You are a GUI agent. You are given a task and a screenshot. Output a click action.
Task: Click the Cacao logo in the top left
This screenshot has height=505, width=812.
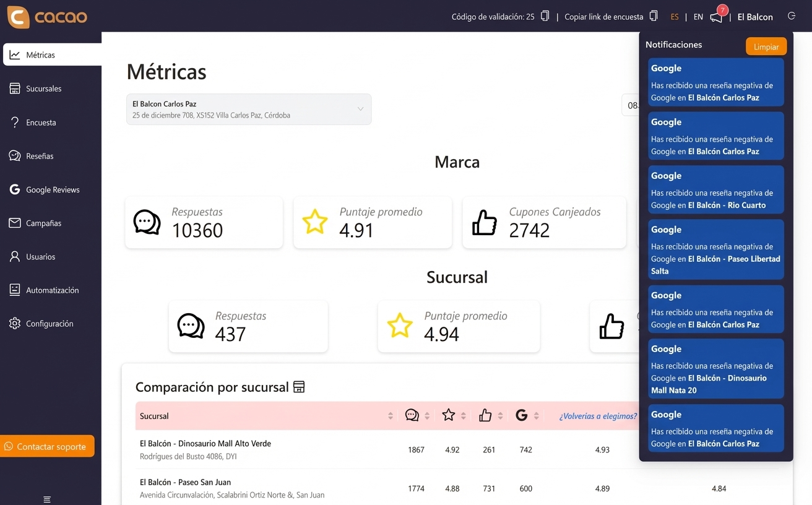[x=46, y=17]
